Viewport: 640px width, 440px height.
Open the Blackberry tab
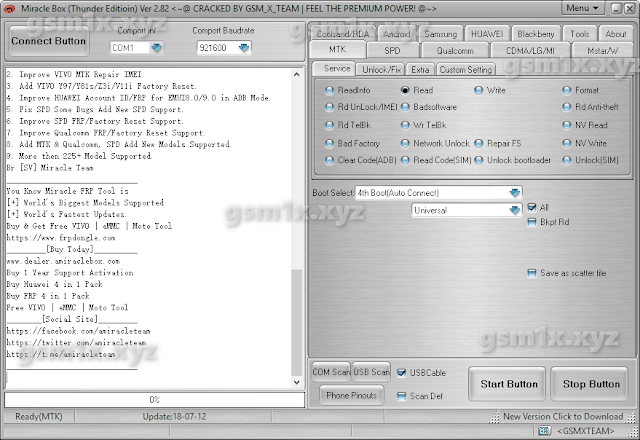(536, 34)
